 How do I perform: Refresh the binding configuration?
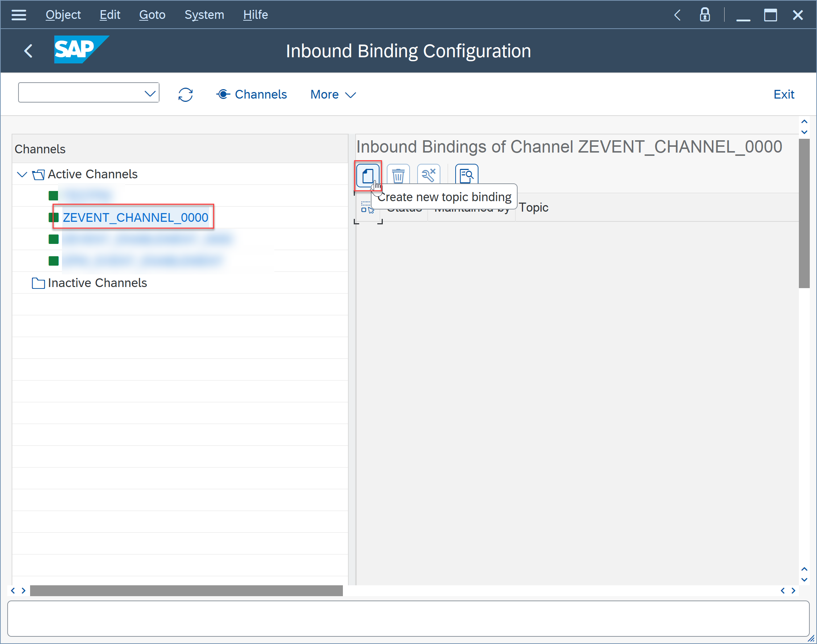tap(186, 94)
